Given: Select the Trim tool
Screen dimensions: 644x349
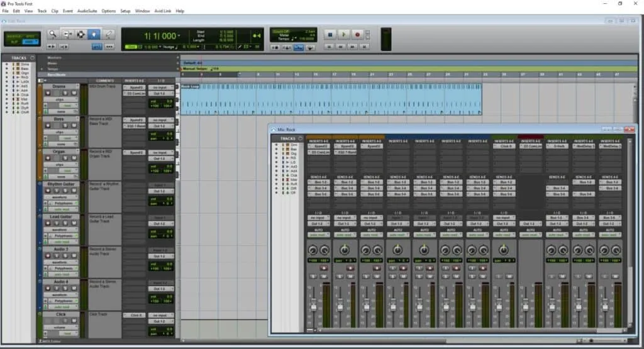Looking at the screenshot, I should click(67, 35).
